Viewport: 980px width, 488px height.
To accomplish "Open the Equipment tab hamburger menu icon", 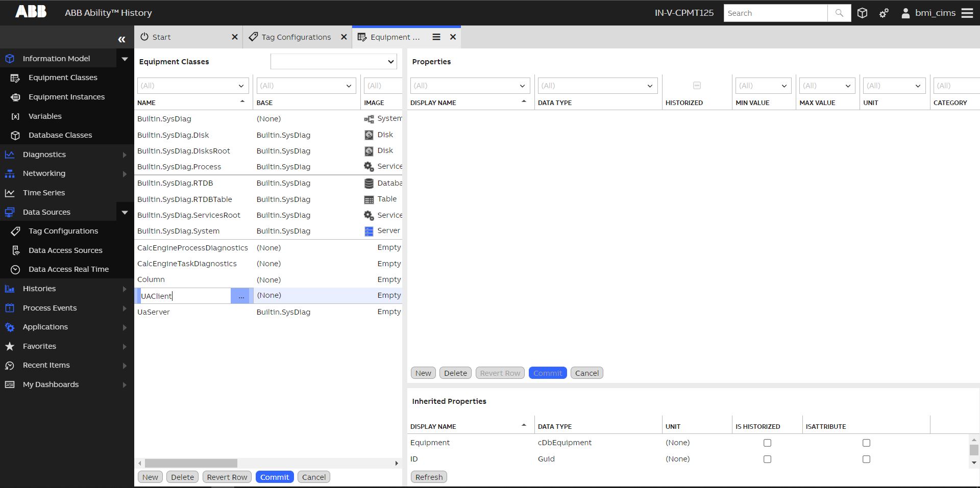I will click(436, 37).
